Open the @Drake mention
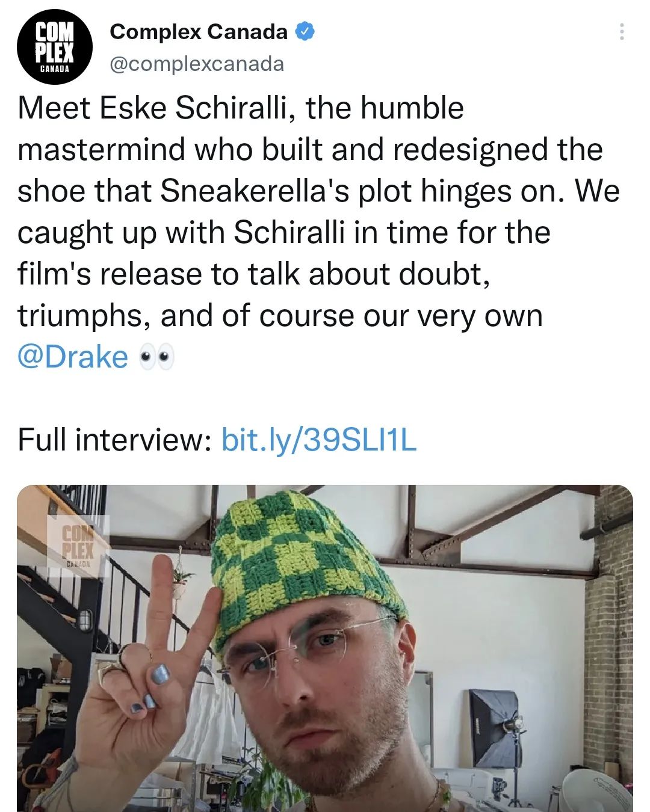Screen dimensions: 650x812 (73, 357)
